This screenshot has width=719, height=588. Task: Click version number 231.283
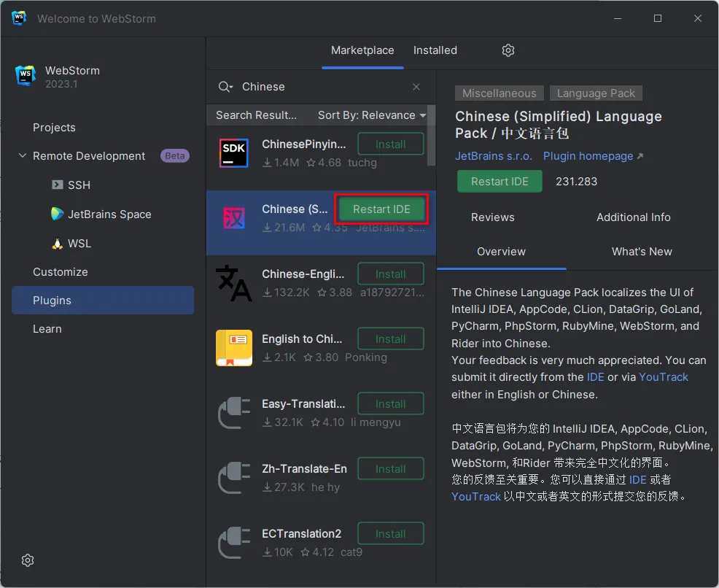tap(576, 181)
